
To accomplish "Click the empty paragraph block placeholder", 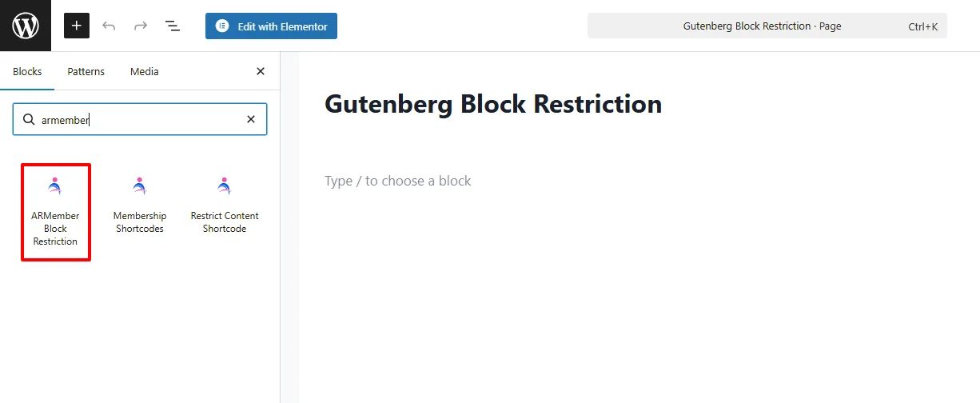I will pyautogui.click(x=398, y=181).
